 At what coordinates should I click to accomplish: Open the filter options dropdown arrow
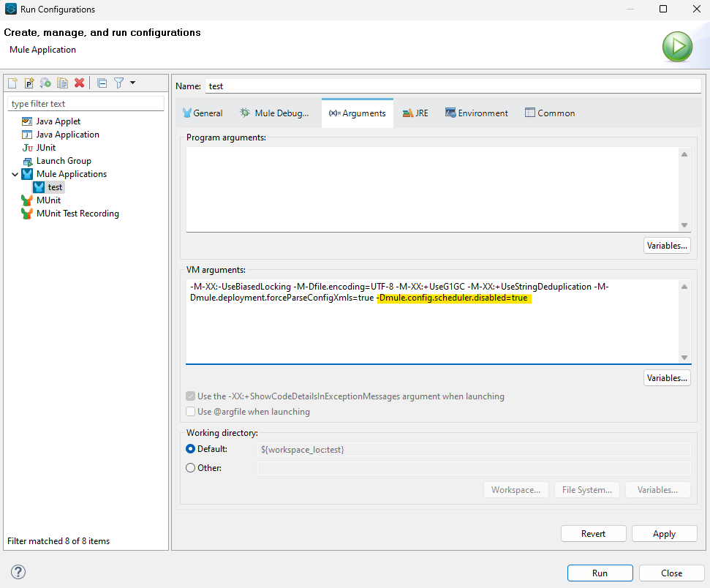[132, 83]
